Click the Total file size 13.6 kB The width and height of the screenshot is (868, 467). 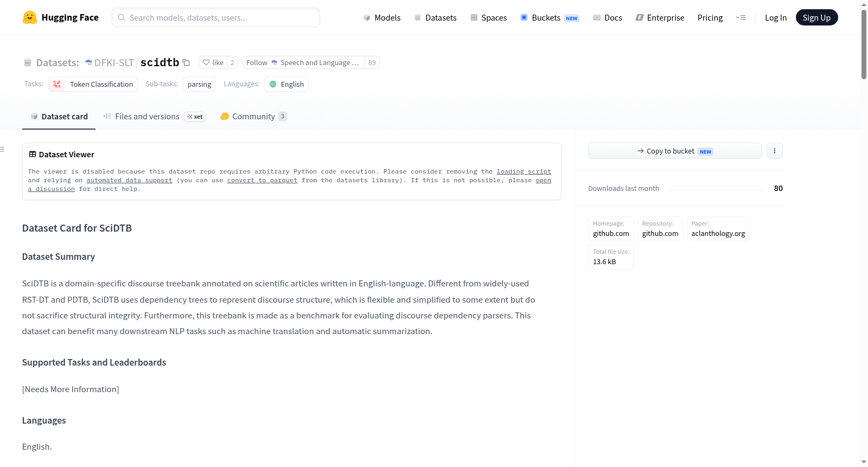(611, 257)
